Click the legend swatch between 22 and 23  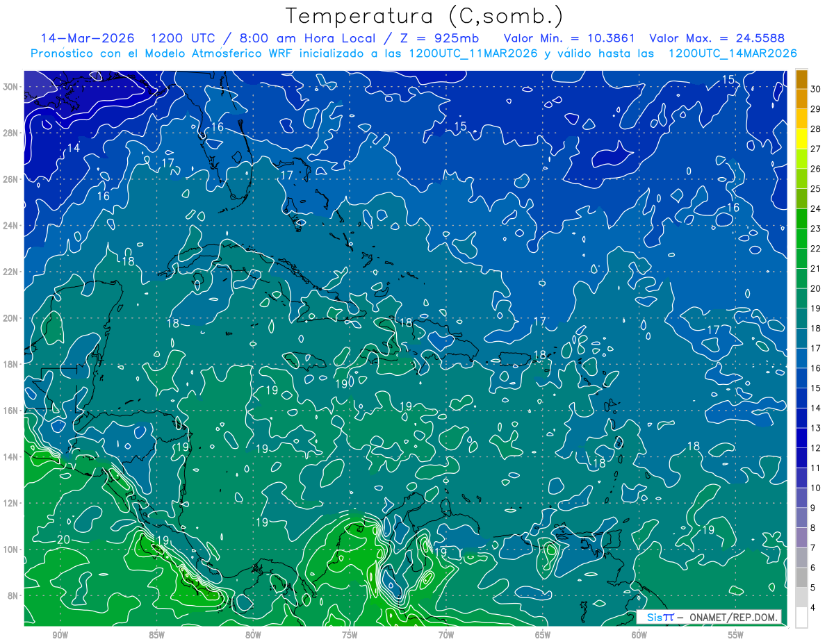coord(801,238)
